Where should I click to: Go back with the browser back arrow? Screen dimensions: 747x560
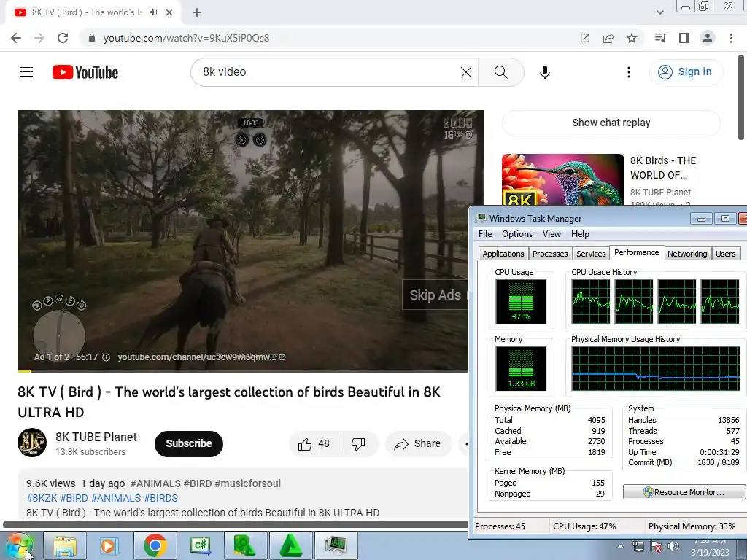coord(16,38)
